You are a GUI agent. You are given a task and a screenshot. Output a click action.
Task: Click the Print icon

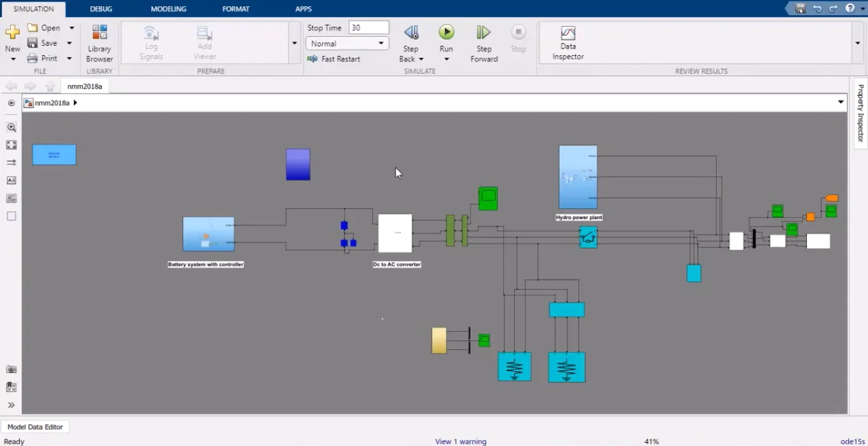point(33,58)
